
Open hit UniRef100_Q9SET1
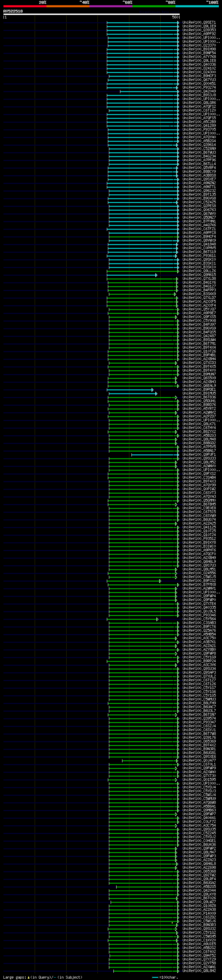[x=199, y=23]
